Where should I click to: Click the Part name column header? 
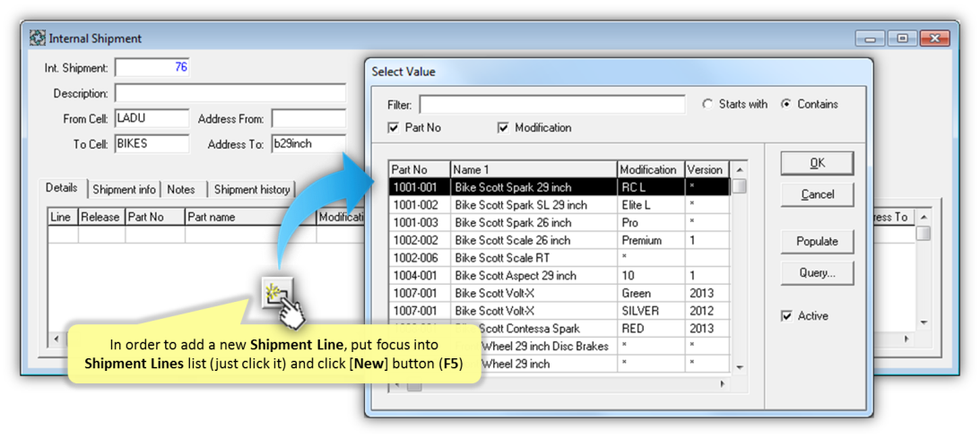[251, 217]
